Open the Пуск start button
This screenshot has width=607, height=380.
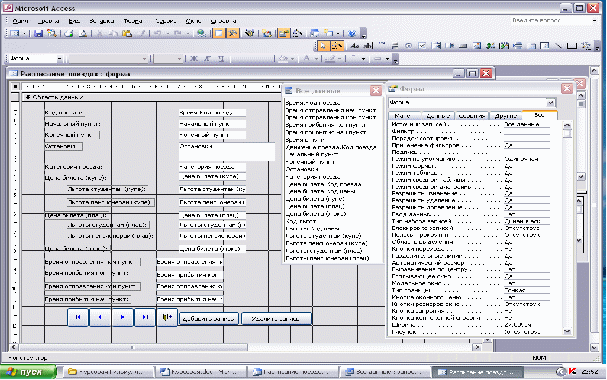(28, 372)
